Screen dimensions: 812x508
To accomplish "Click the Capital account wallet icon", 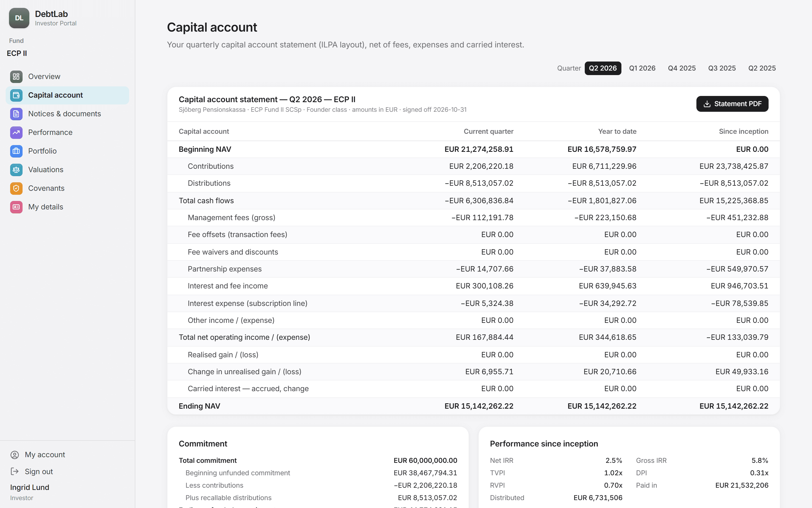I will click(x=16, y=95).
